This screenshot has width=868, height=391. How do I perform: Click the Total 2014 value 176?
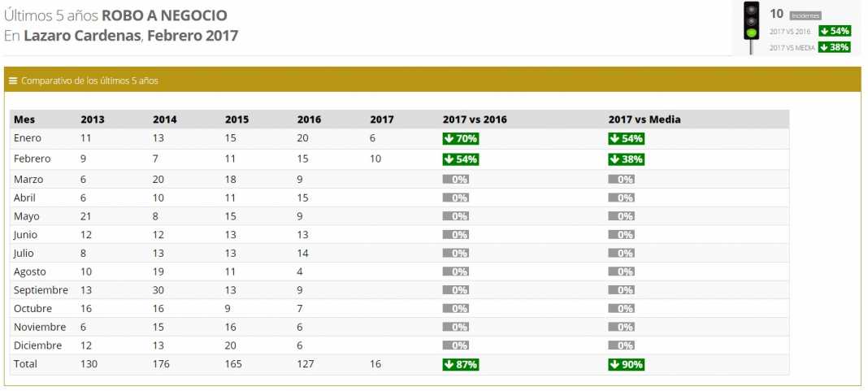tap(161, 364)
